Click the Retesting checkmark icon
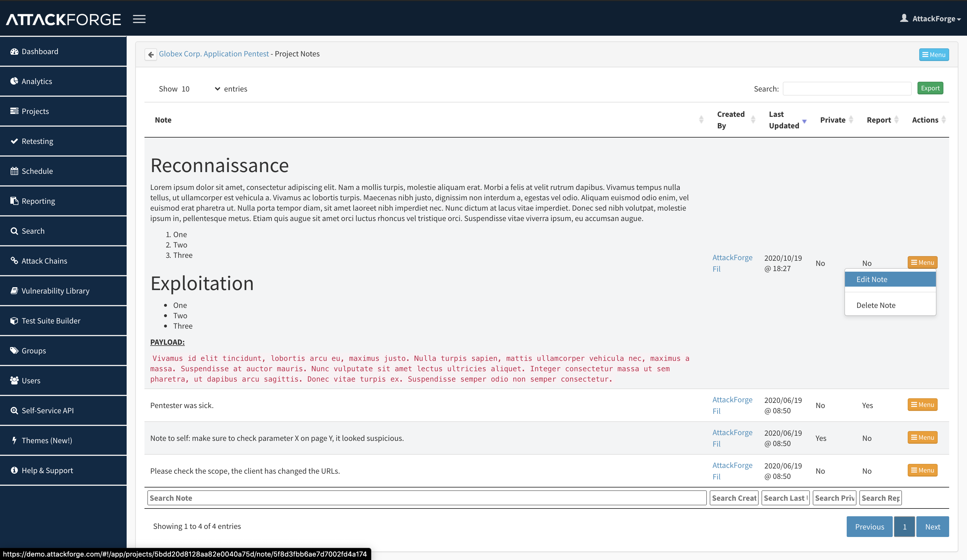 14,141
